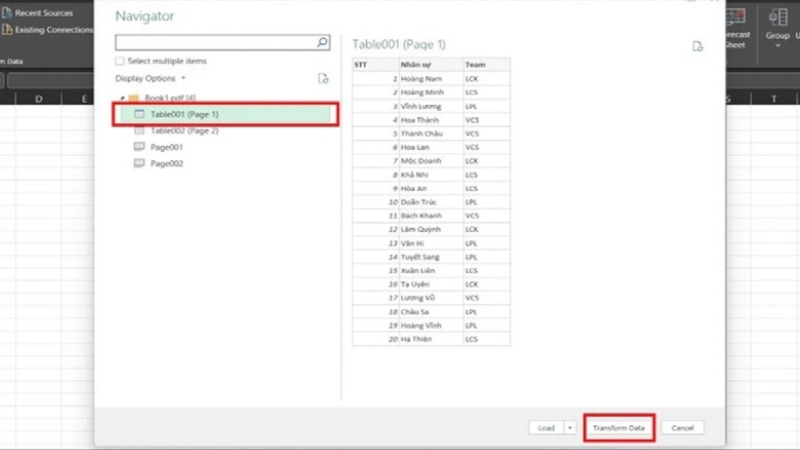Click the cell Văn Hi
Image resolution: width=800 pixels, height=450 pixels.
pyautogui.click(x=431, y=243)
